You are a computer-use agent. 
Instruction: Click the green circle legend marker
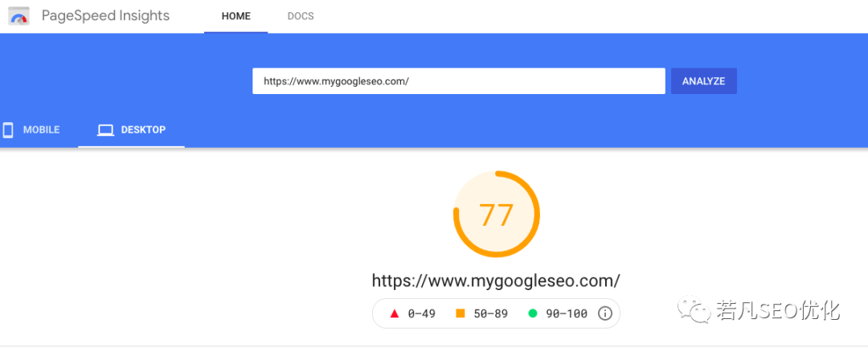(x=533, y=313)
